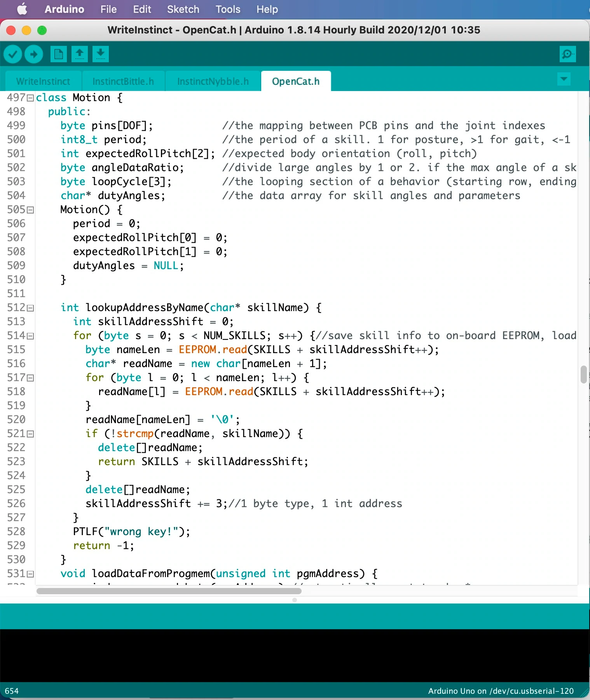Click the vertical scrollbar thumb

click(583, 374)
